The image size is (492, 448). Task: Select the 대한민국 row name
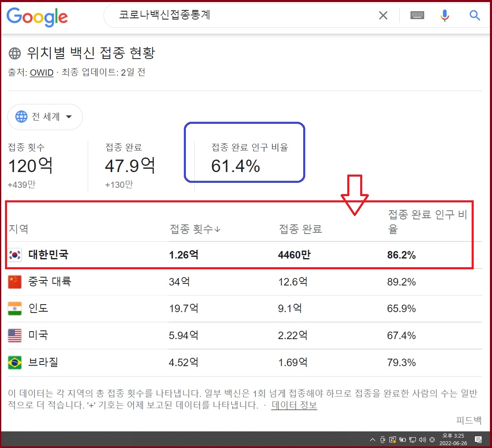coord(48,254)
